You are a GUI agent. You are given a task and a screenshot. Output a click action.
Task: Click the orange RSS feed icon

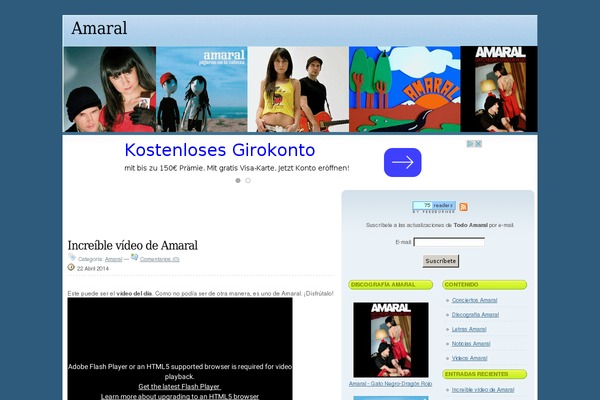click(x=463, y=207)
